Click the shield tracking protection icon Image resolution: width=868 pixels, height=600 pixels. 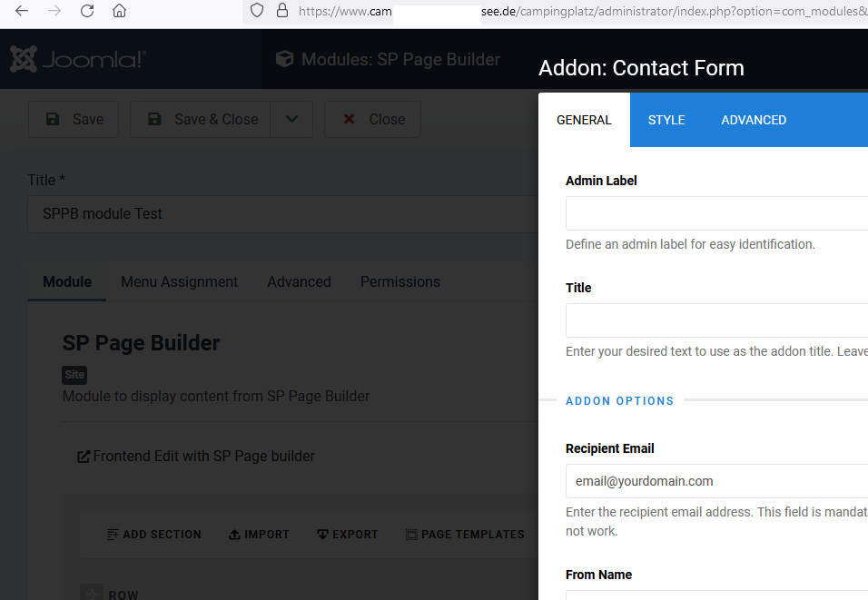click(x=257, y=11)
